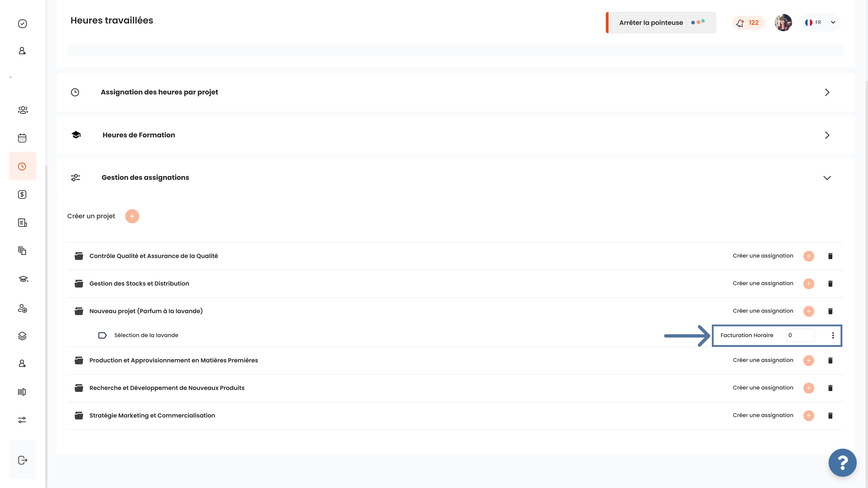Open the document report icon in sidebar
This screenshot has height=488, width=868.
pos(22,223)
